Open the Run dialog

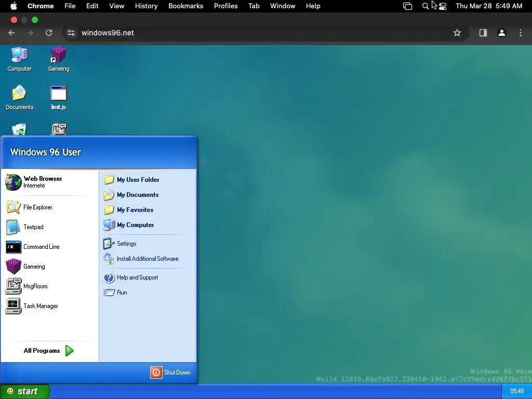115,292
